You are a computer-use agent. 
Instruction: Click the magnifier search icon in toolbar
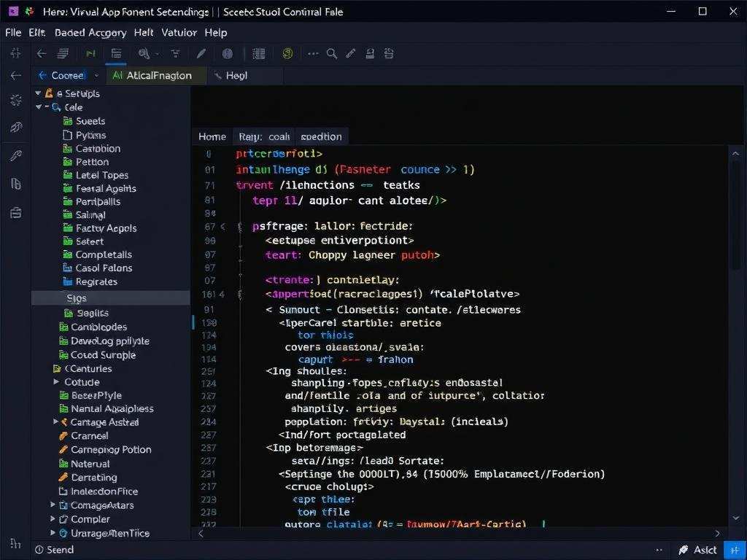[x=332, y=53]
